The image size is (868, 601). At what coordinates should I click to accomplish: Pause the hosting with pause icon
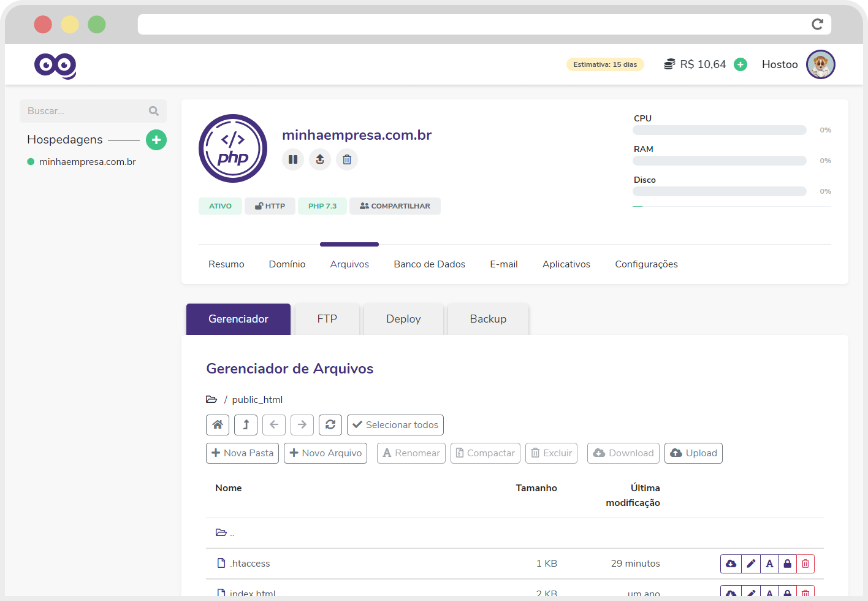click(x=293, y=159)
